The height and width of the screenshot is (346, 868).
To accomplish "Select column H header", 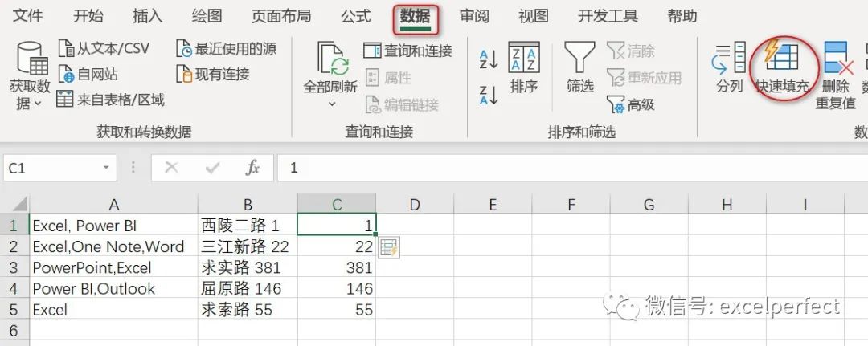I will (727, 205).
